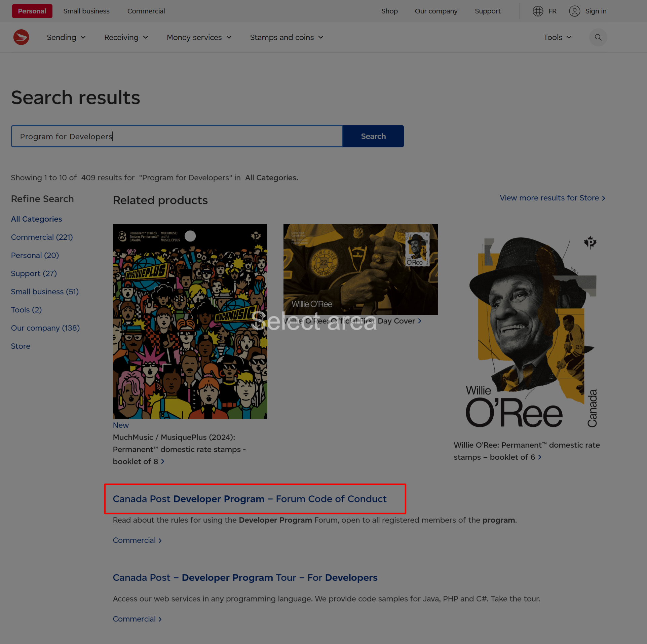Open Willie O'Ree stamp booklet image
647x644 pixels.
coord(531,331)
